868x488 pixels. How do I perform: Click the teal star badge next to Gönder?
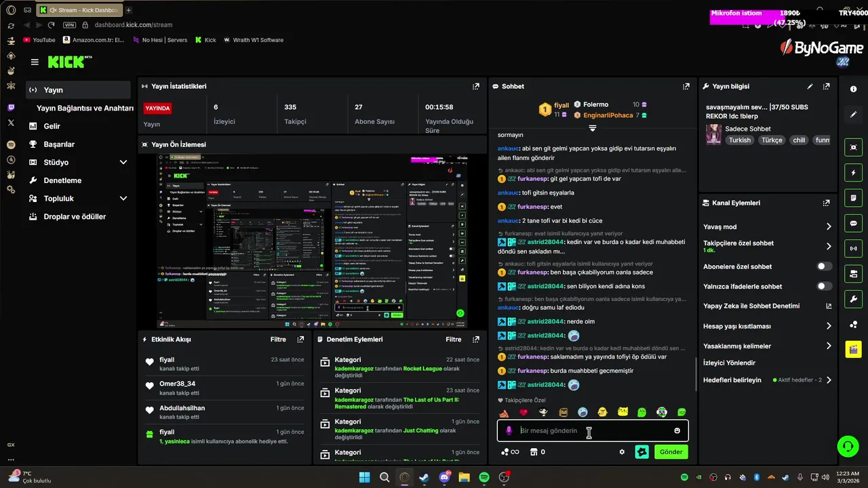coord(642,452)
